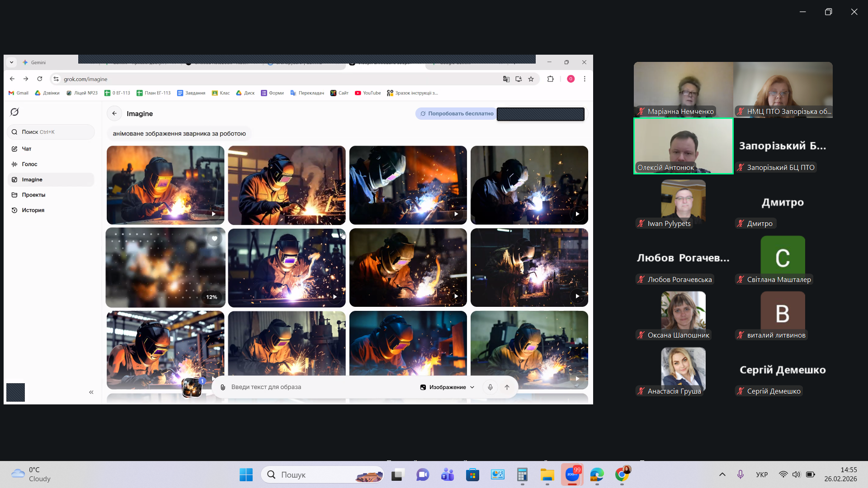The width and height of the screenshot is (868, 488).
Task: Reload the grok.com page
Action: pyautogui.click(x=40, y=79)
